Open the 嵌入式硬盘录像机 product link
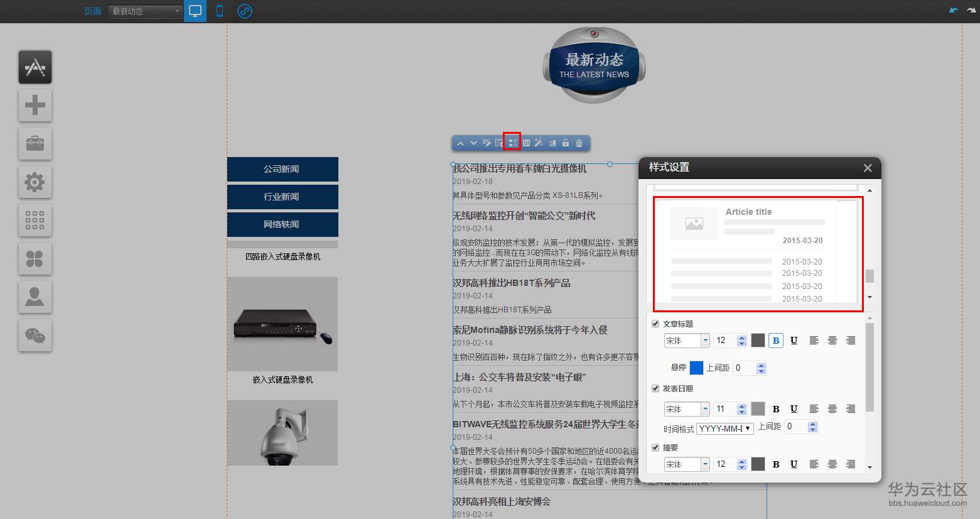980x519 pixels. pos(283,380)
